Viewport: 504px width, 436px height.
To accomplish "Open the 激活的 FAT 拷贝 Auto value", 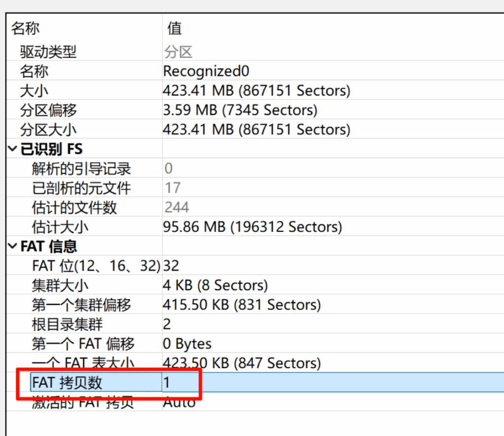I will [x=179, y=402].
